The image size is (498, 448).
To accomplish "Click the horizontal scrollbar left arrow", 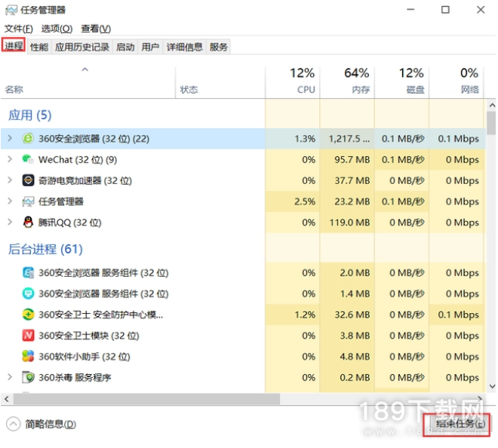I will pyautogui.click(x=7, y=399).
